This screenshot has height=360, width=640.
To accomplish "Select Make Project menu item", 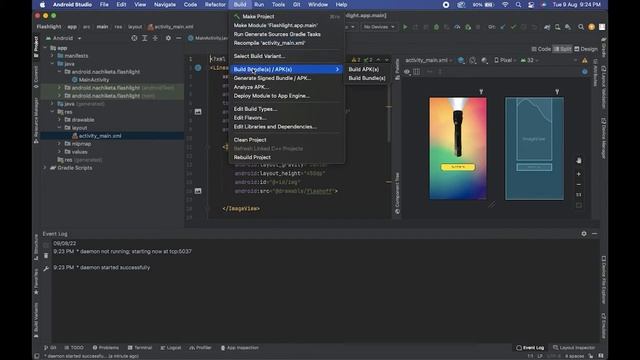I will tap(287, 16).
